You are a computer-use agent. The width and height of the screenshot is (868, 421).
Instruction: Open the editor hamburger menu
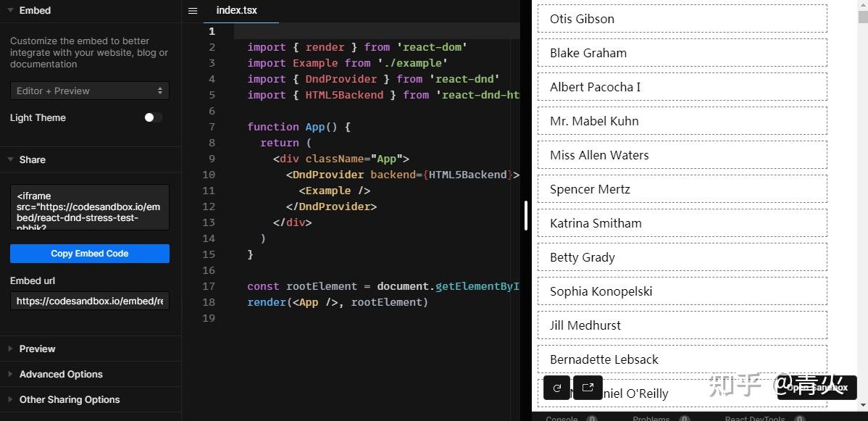[x=192, y=10]
